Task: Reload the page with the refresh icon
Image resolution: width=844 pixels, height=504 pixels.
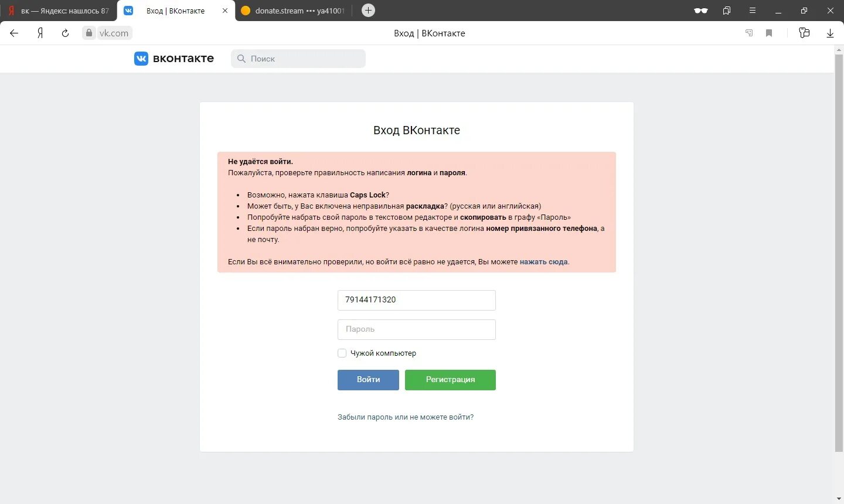Action: (x=65, y=33)
